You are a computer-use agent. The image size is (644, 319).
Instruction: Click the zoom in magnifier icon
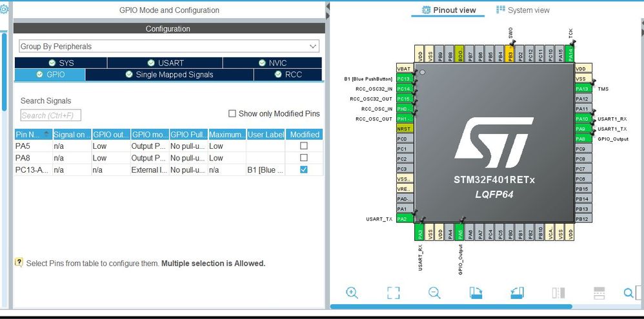coord(352,293)
